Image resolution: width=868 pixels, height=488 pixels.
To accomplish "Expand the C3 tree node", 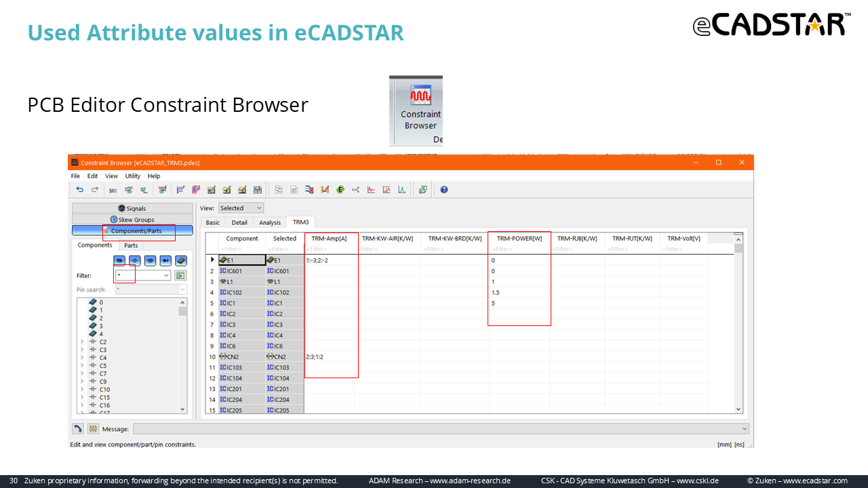I will pyautogui.click(x=82, y=350).
